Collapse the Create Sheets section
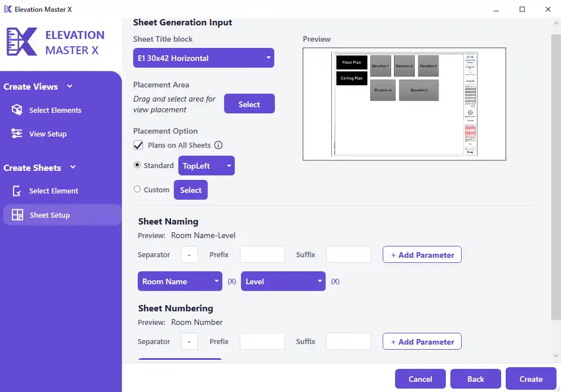This screenshot has width=561, height=392. 73,168
